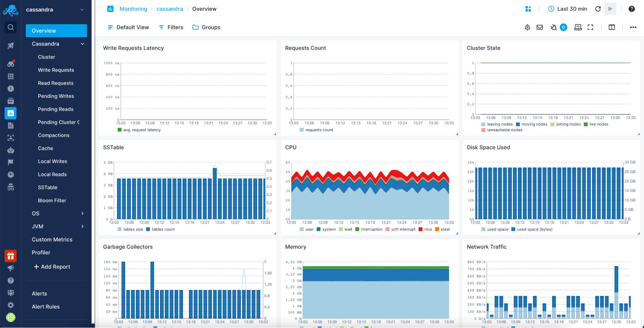Open the document Logs icon in sidebar
The width and height of the screenshot is (644, 328).
[11, 125]
